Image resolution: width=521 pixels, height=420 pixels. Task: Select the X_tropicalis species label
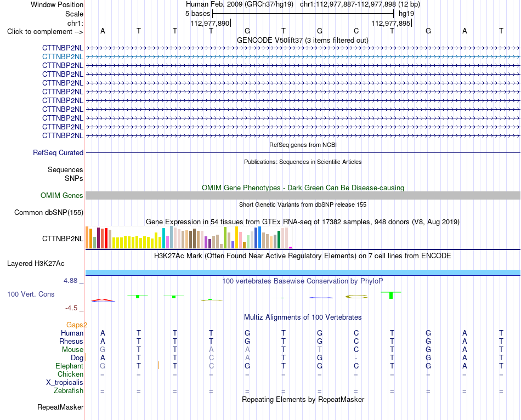tap(65, 383)
